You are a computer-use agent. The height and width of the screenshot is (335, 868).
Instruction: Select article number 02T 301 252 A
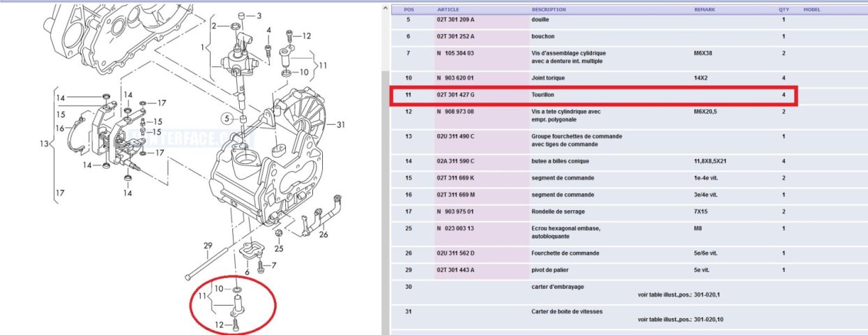tap(455, 36)
